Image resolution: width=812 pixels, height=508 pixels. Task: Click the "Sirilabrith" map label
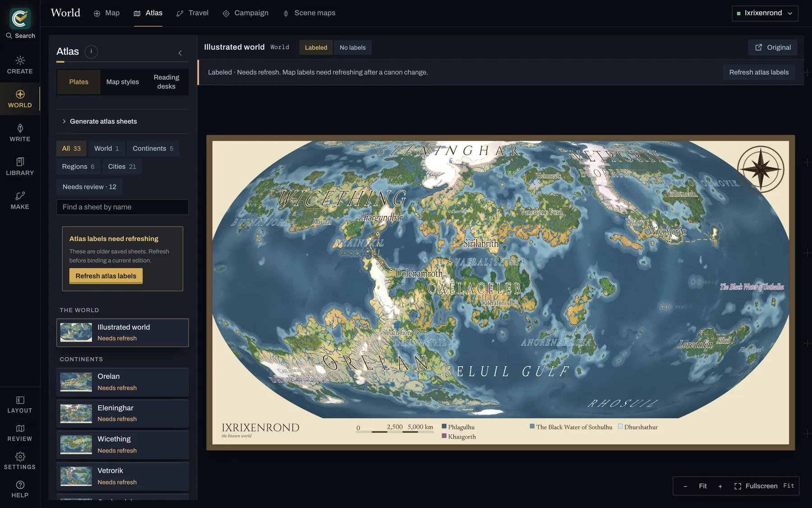(x=481, y=244)
